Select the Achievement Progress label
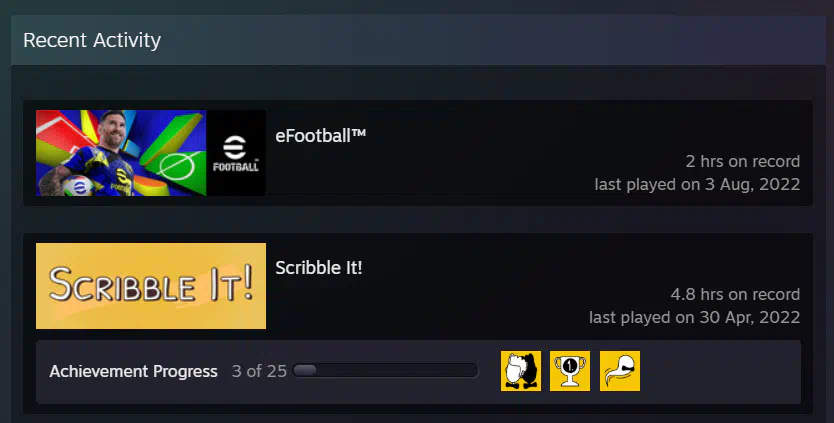834x423 pixels. 134,371
